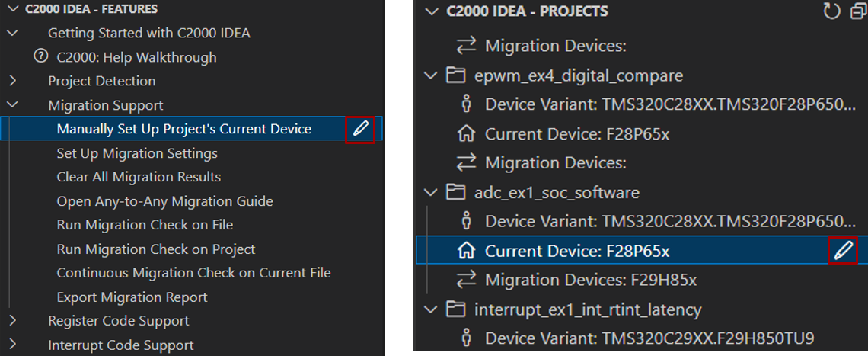Collapse the Migration Support section
Screen dimensions: 868x356
[13, 105]
